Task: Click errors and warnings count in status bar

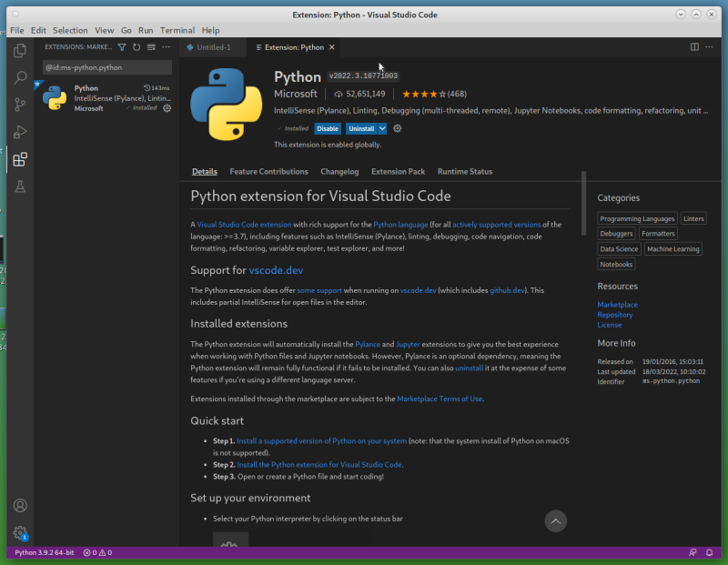Action: [x=97, y=552]
